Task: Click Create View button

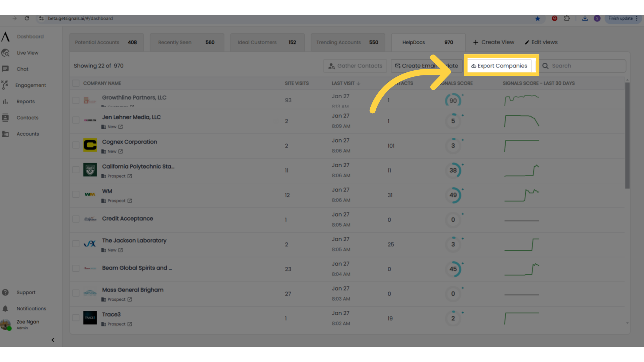Action: click(493, 42)
